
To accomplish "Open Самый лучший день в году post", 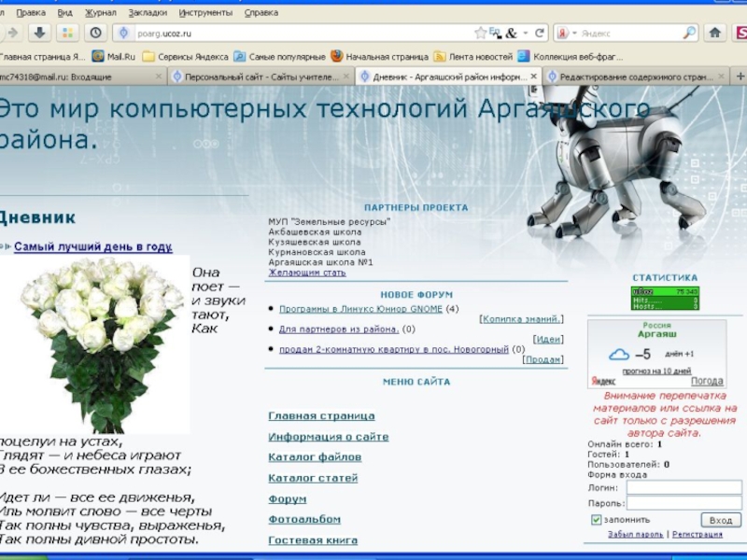I will [x=93, y=246].
